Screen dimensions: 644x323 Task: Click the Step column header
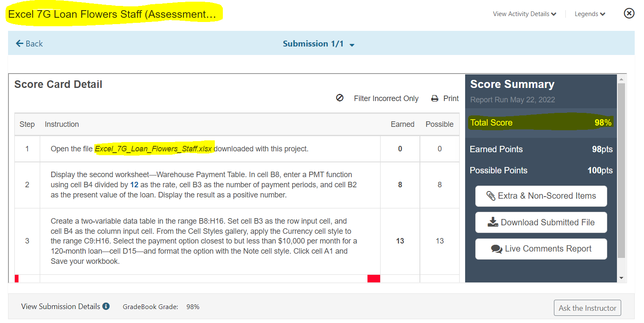27,124
